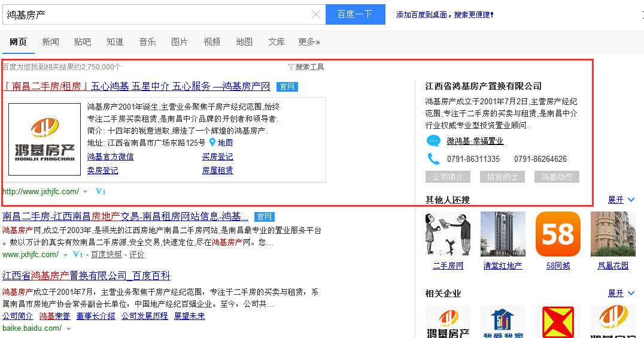Click the 二手房网 cartoon thumbnail
The height and width of the screenshot is (338, 644).
click(x=448, y=234)
